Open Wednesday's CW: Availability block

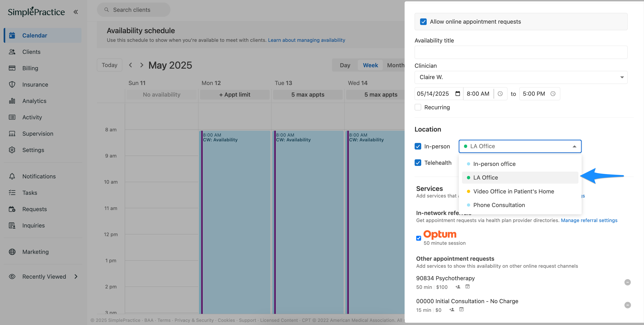coord(375,222)
